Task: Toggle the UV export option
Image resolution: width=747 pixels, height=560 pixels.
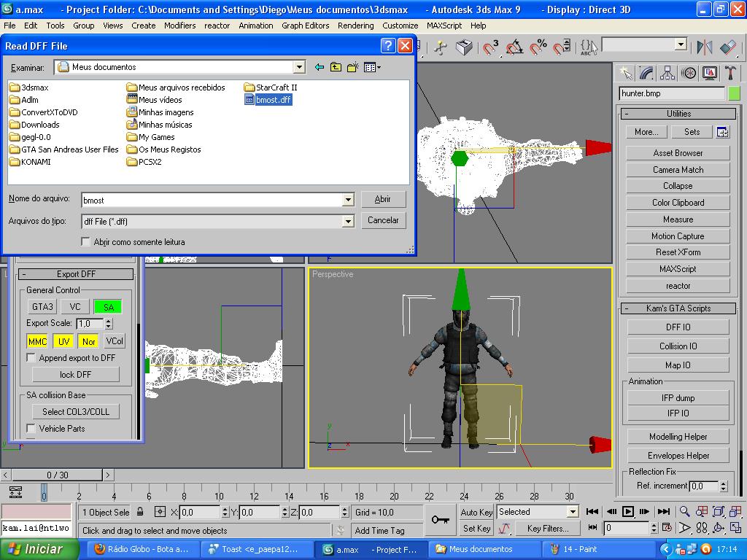Action: [x=63, y=341]
